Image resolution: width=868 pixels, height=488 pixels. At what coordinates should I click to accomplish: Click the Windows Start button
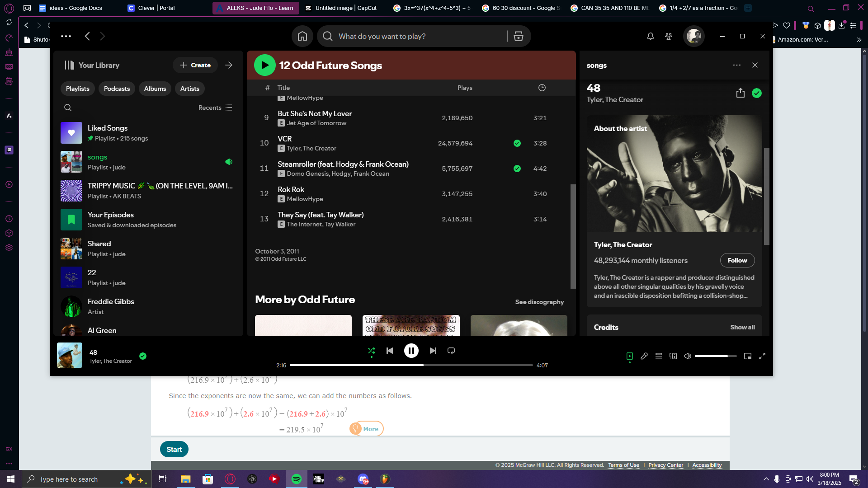[11, 479]
